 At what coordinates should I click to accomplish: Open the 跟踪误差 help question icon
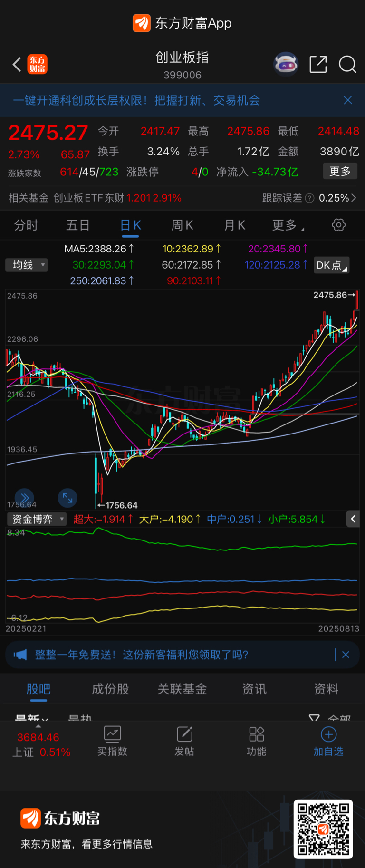tap(309, 198)
